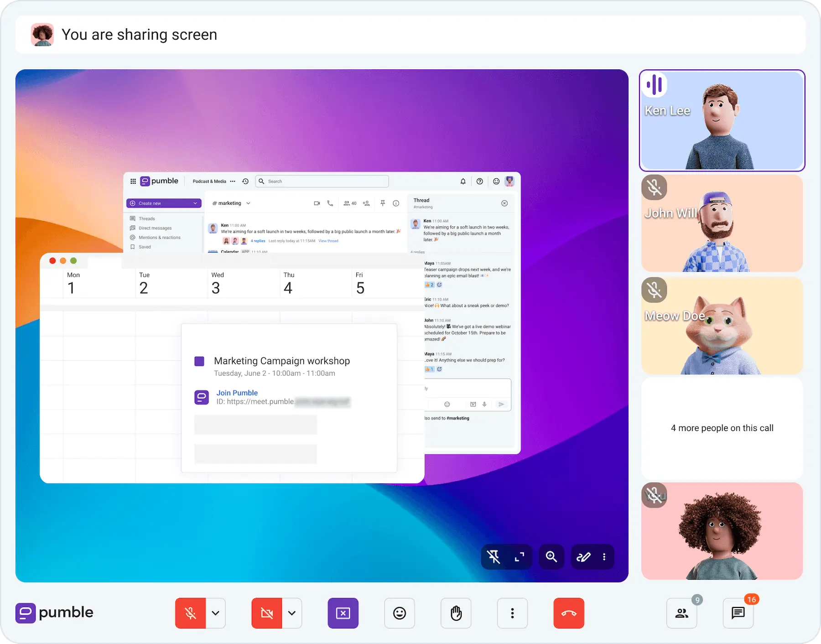Open your avatar beside You are sharing screen
This screenshot has height=644, width=821.
pyautogui.click(x=42, y=35)
